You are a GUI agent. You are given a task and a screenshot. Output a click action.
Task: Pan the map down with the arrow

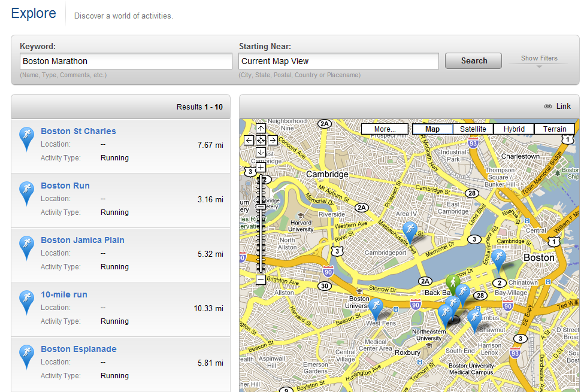click(261, 152)
